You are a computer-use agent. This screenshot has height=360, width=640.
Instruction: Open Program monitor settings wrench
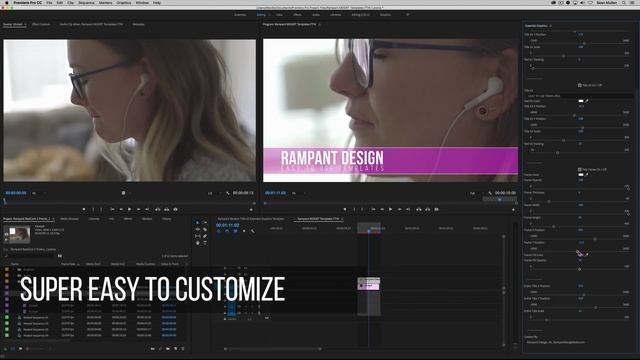pos(490,193)
